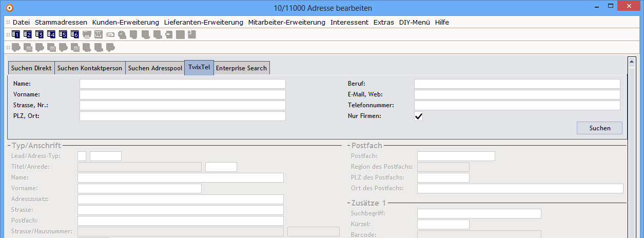
Task: Open numbered view 5 toolbar icon
Action: [x=63, y=35]
